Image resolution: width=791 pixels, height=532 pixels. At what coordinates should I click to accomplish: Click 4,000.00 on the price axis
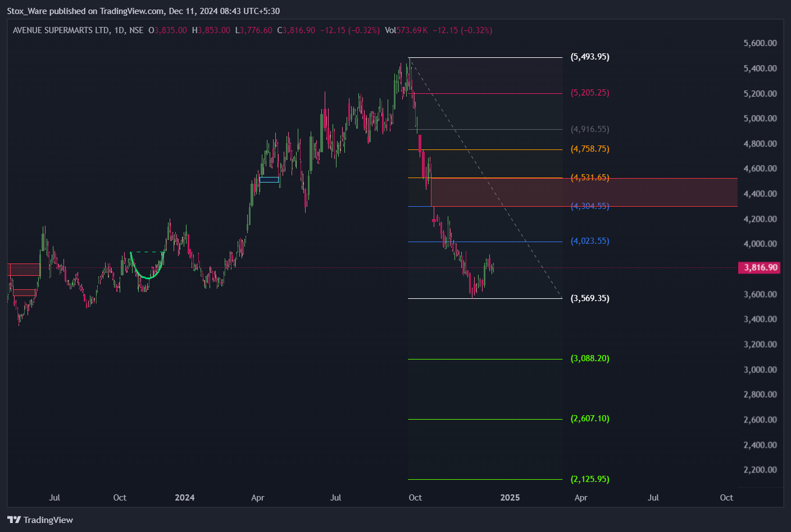(x=760, y=244)
